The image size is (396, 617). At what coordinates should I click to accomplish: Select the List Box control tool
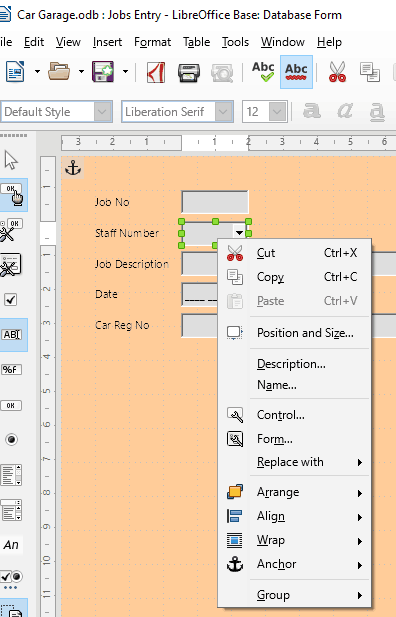[11, 475]
